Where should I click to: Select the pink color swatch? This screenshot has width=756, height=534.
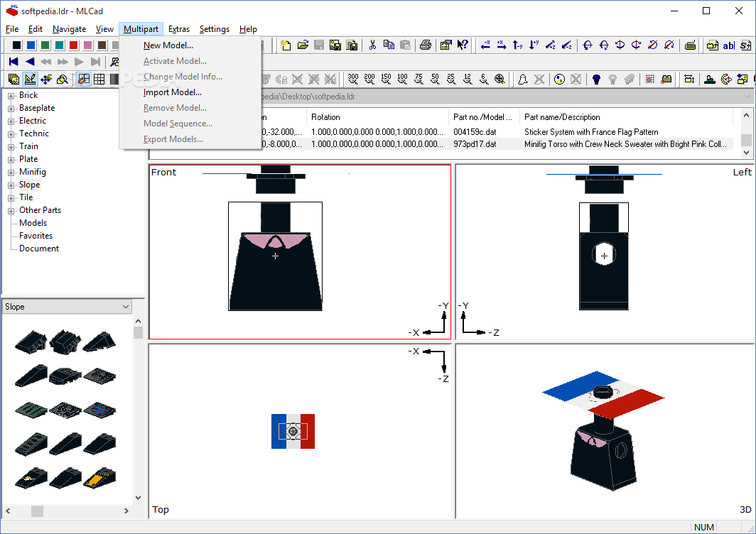coord(88,45)
